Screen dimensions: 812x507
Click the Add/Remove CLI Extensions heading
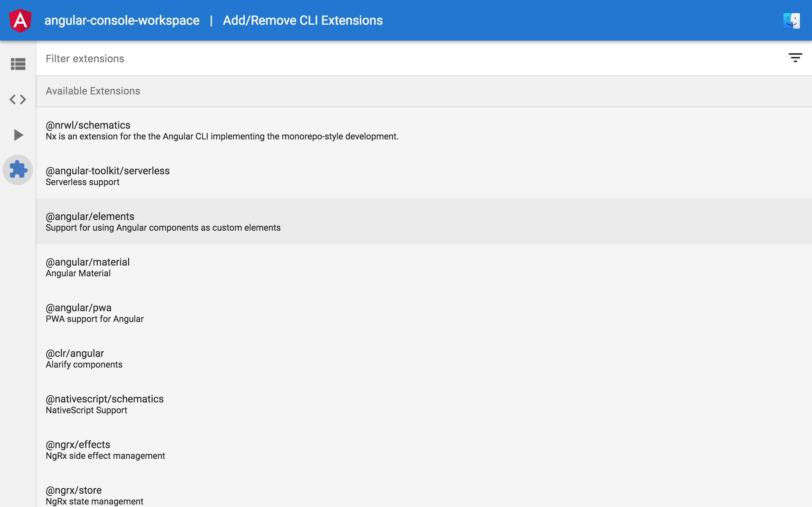point(303,21)
